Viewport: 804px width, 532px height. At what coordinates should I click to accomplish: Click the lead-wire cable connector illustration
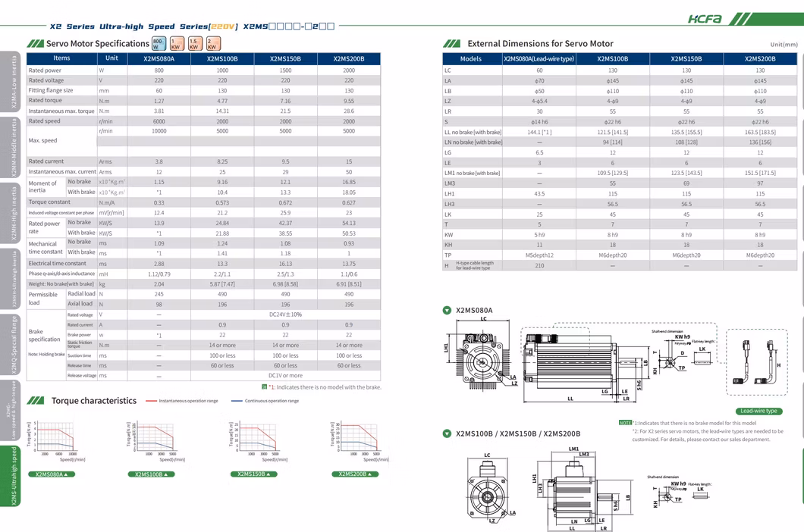click(x=757, y=361)
